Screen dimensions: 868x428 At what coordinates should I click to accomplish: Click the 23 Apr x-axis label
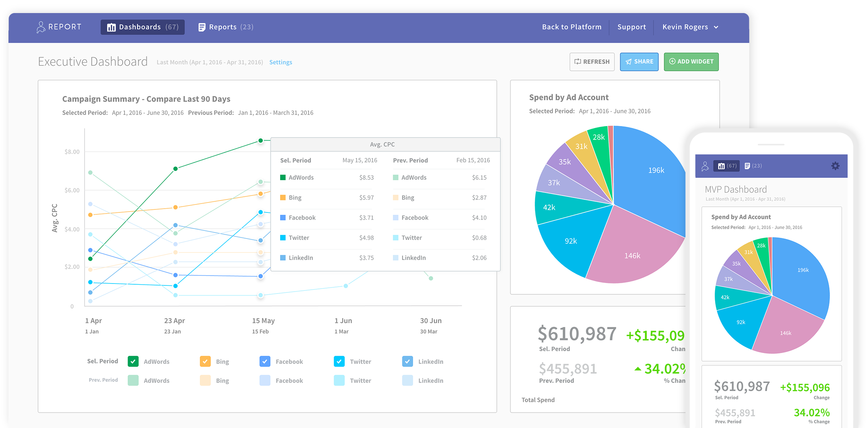174,320
